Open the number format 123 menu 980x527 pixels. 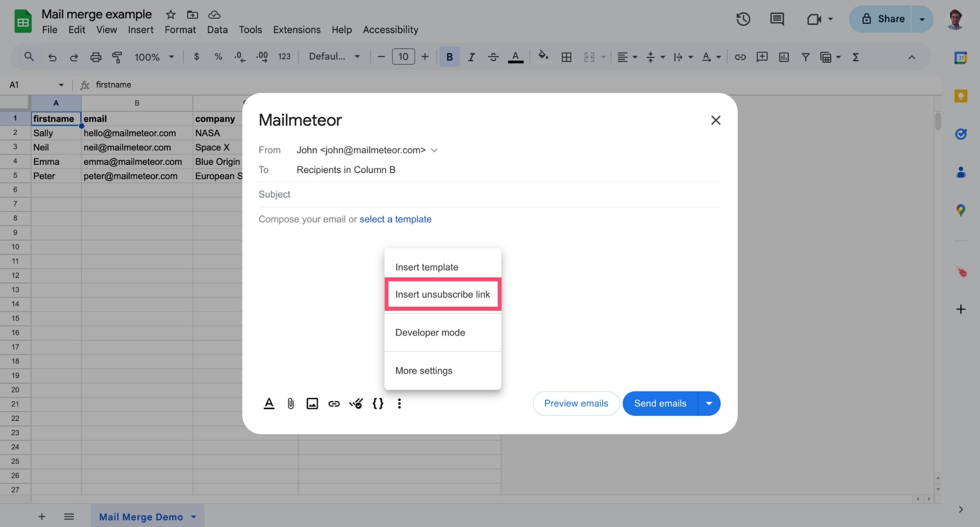pyautogui.click(x=284, y=57)
